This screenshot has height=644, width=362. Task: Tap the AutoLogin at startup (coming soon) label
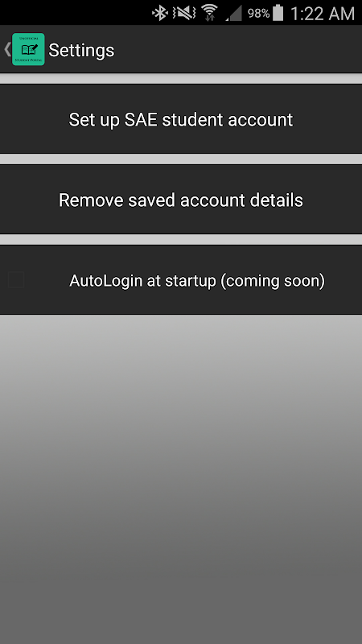pyautogui.click(x=197, y=281)
